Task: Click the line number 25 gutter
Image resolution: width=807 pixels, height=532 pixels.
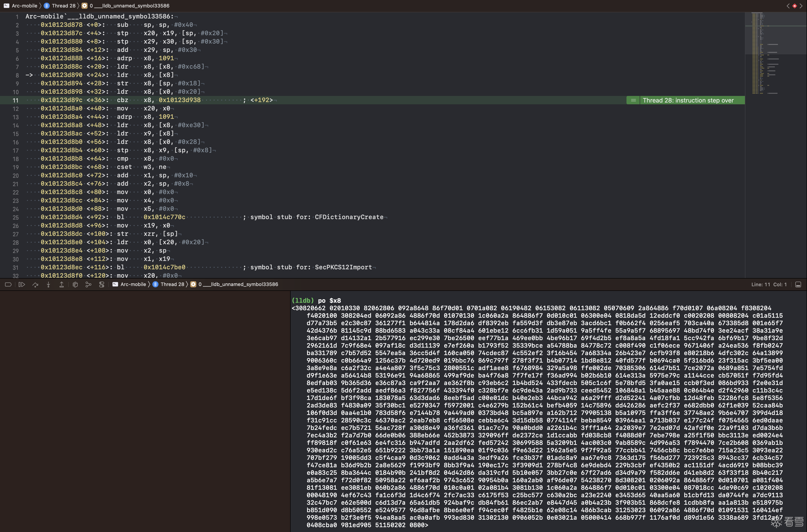Action: (15, 217)
